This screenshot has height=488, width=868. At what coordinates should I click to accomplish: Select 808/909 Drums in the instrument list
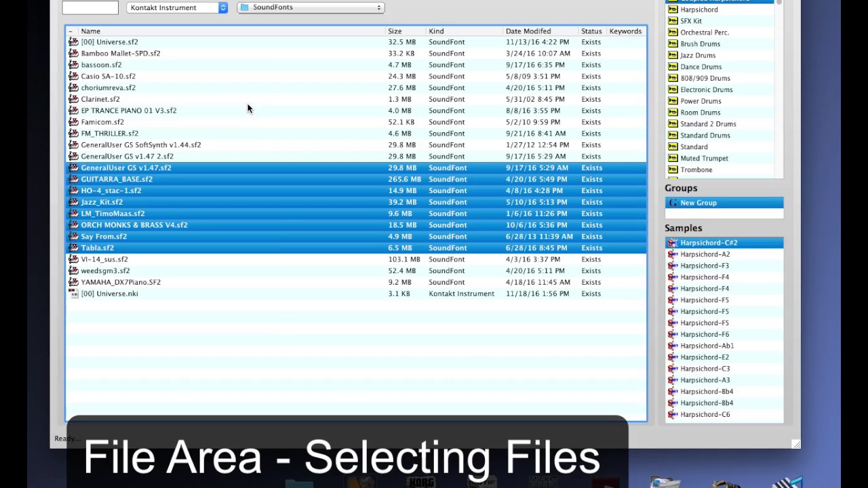point(720,78)
